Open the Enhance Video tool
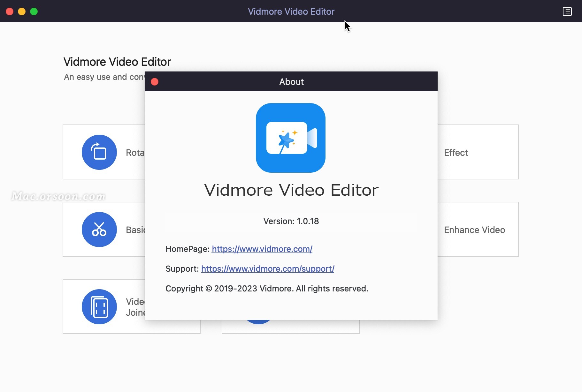This screenshot has width=582, height=392. 474,230
